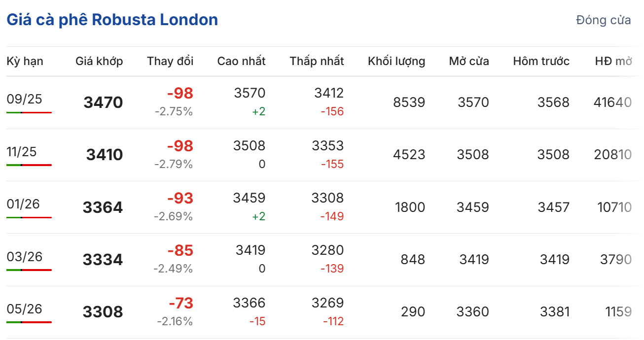The image size is (644, 340).
Task: Click the "Đóng cửa" status label
Action: (x=603, y=20)
